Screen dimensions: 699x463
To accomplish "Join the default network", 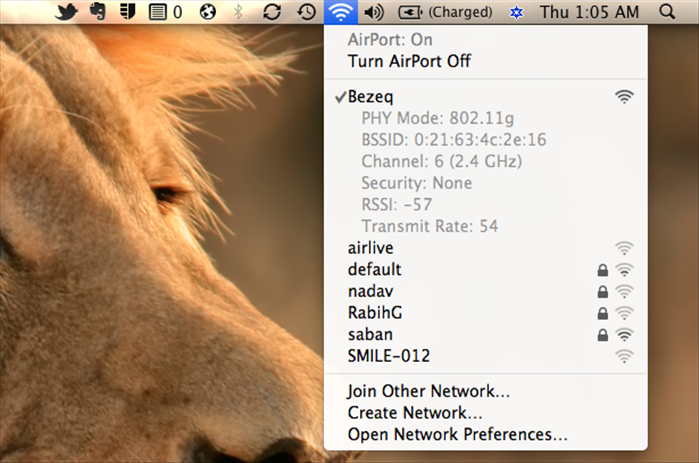I will click(486, 270).
